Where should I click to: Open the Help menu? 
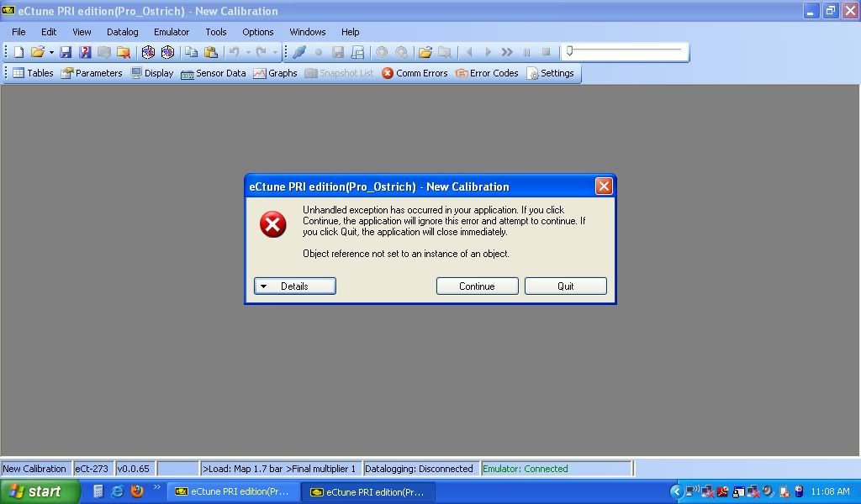350,32
